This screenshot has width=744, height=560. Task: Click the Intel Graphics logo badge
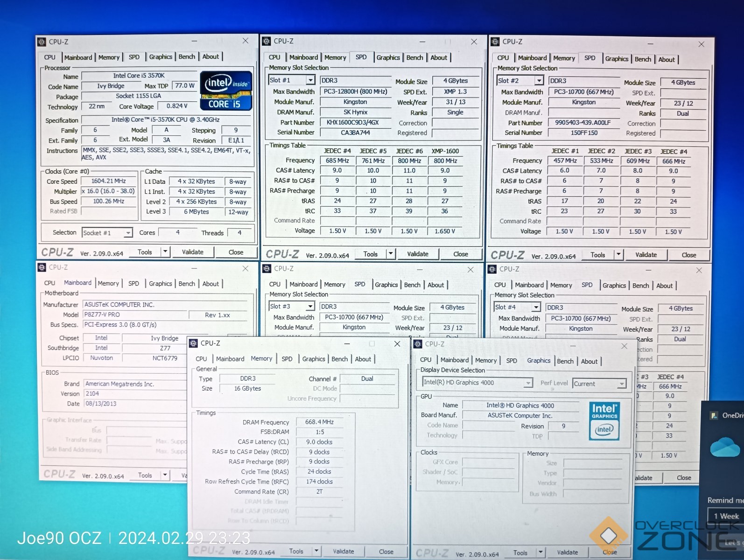[604, 421]
